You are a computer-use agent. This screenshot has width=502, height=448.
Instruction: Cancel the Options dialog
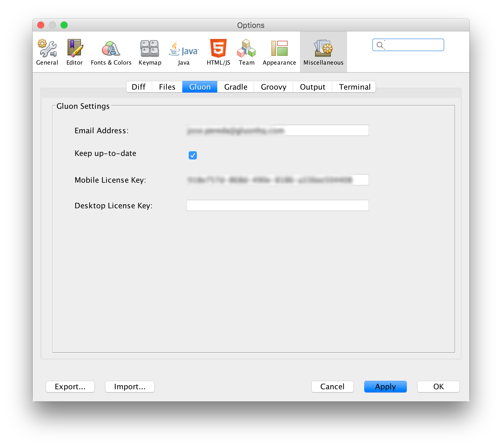(x=333, y=387)
